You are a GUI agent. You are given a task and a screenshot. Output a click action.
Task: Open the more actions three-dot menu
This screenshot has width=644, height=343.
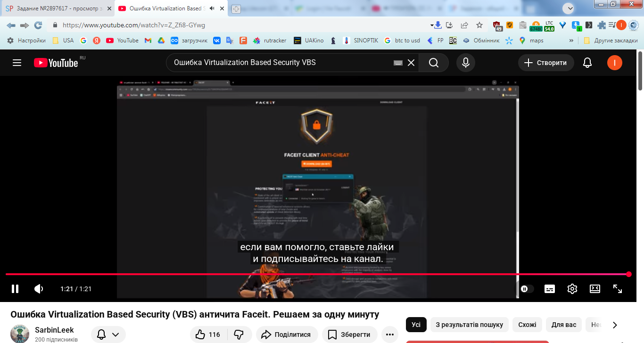click(x=389, y=335)
